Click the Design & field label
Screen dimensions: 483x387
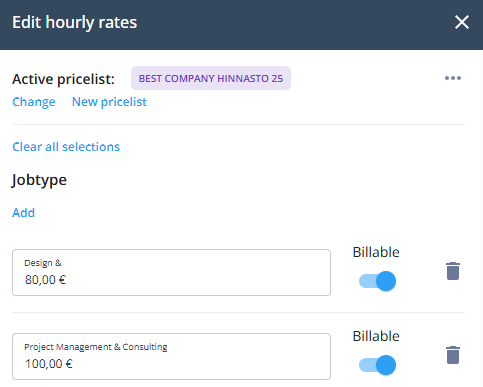coord(43,263)
